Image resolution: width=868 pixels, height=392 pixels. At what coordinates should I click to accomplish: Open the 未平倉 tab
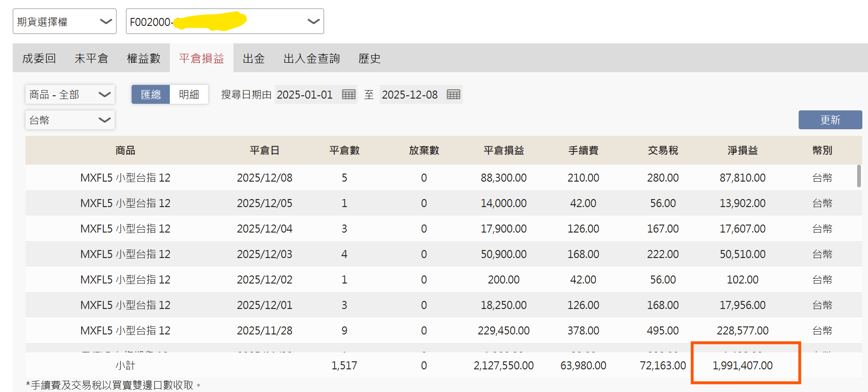point(92,58)
